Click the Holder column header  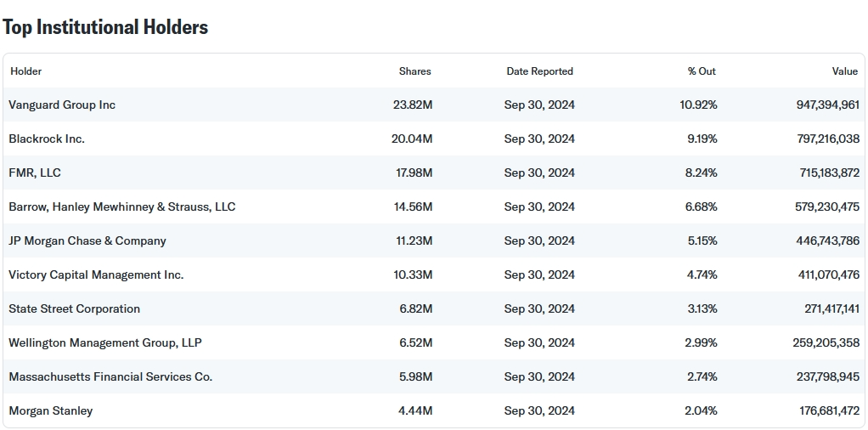click(26, 71)
